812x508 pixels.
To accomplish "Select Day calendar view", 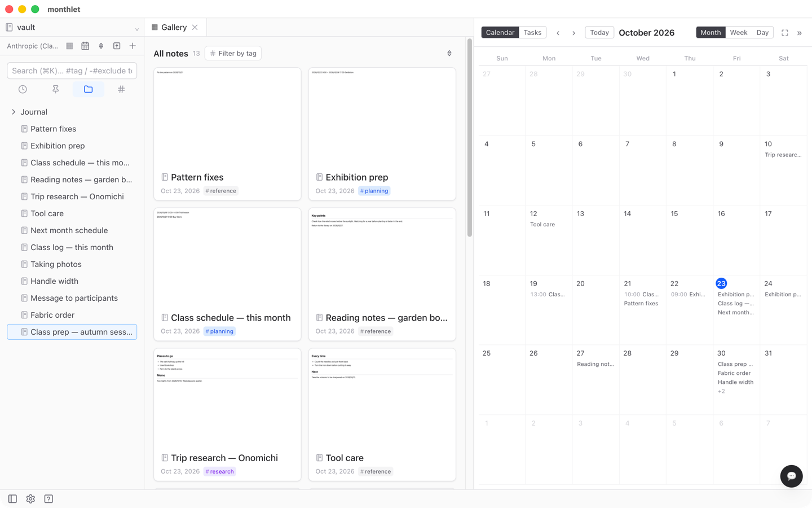I will point(762,33).
